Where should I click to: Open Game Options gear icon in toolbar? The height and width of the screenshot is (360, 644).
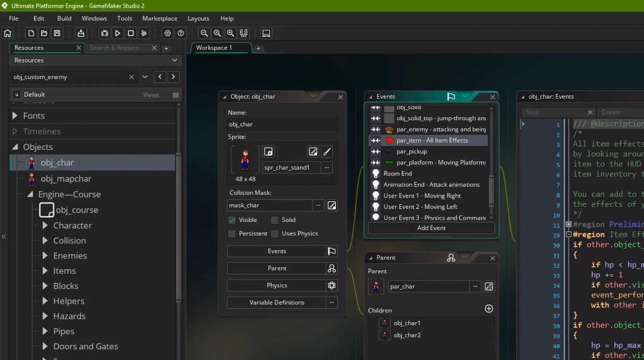[x=168, y=34]
